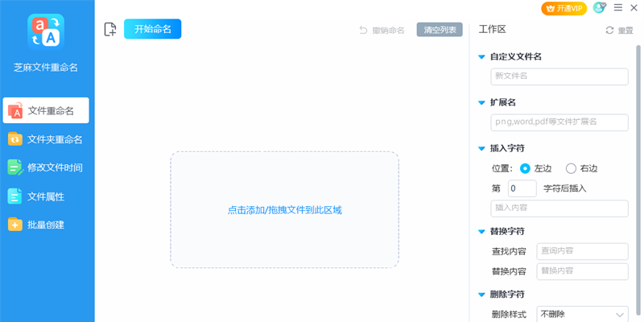The image size is (644, 322).
Task: Go to 批量创建 in the sidebar
Action: [46, 225]
